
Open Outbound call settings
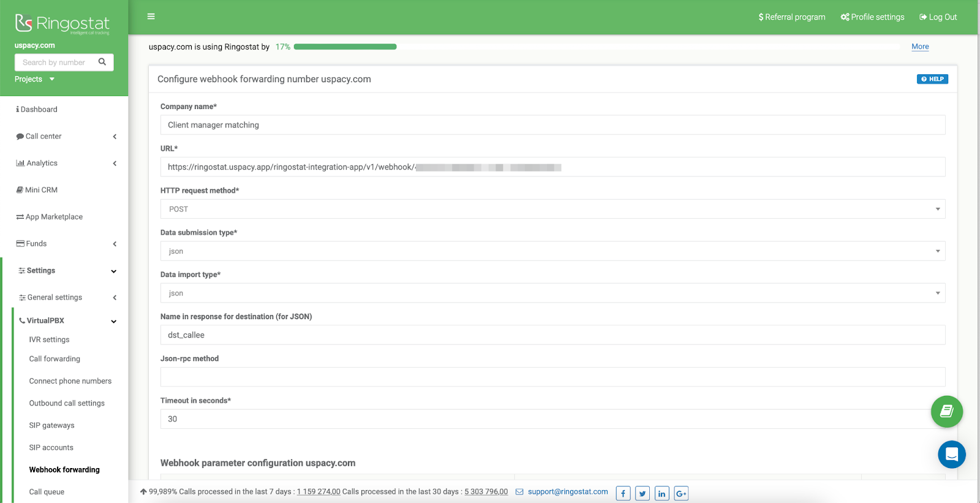[67, 403]
